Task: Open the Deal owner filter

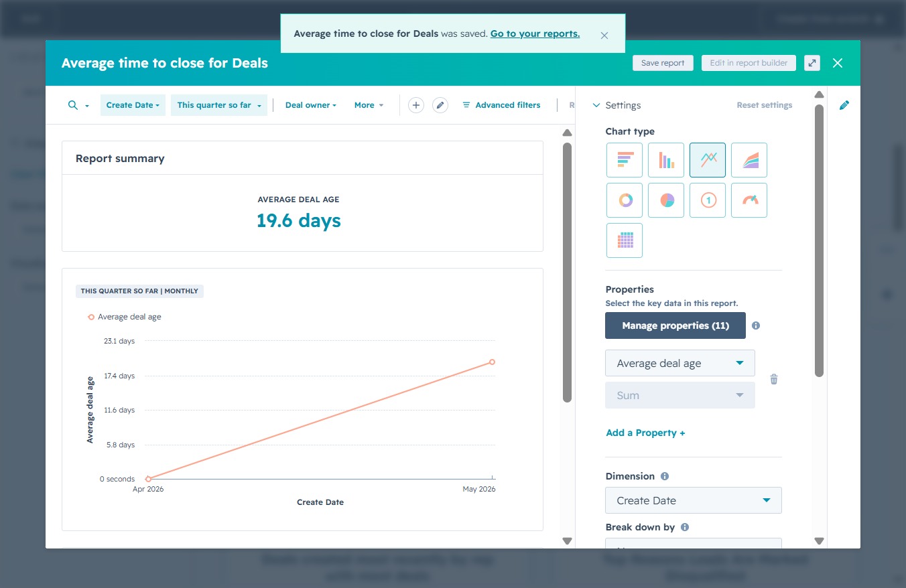Action: point(311,105)
